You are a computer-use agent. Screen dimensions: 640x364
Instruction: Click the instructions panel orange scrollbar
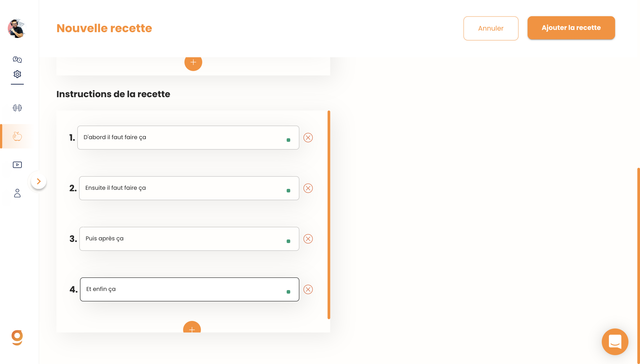click(x=329, y=215)
